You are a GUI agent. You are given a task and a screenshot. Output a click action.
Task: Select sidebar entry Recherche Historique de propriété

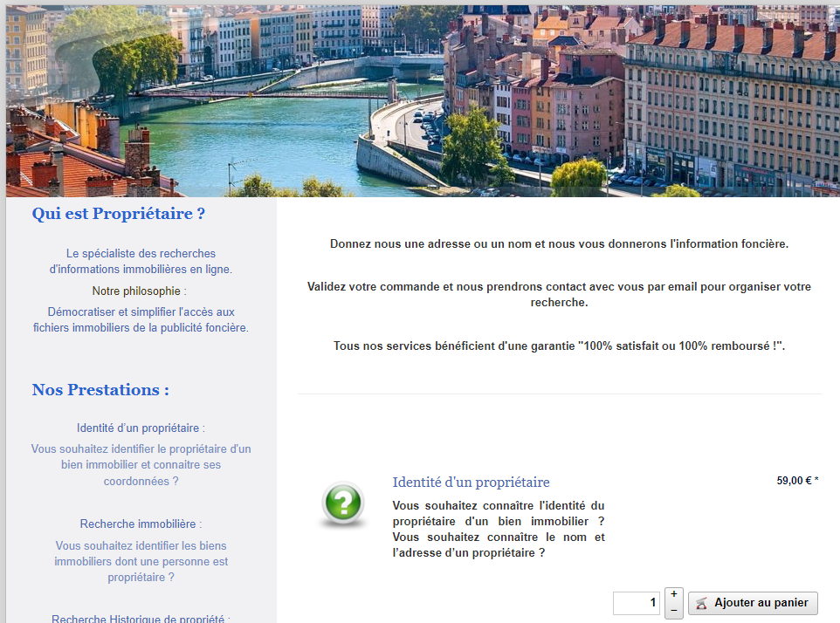[x=141, y=618]
